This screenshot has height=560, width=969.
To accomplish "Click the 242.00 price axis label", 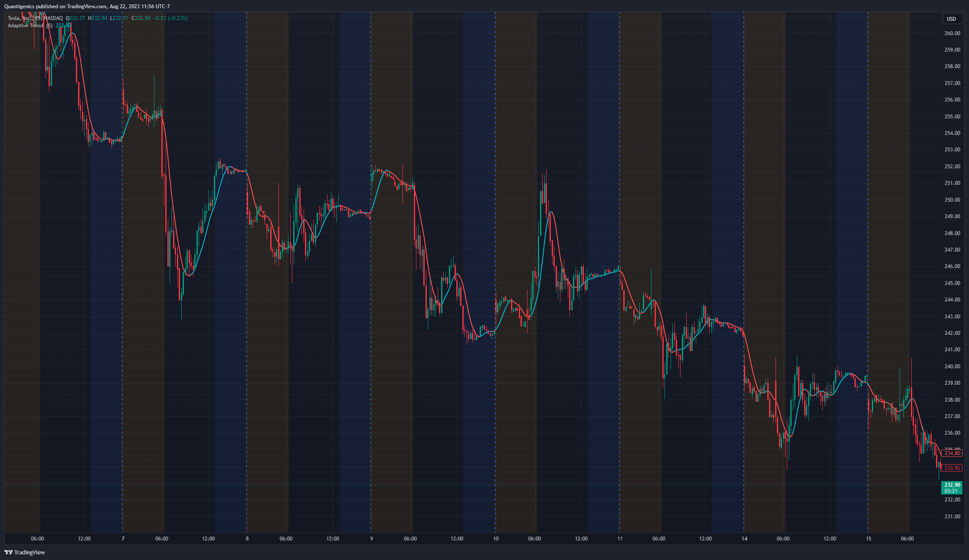I will (x=952, y=333).
